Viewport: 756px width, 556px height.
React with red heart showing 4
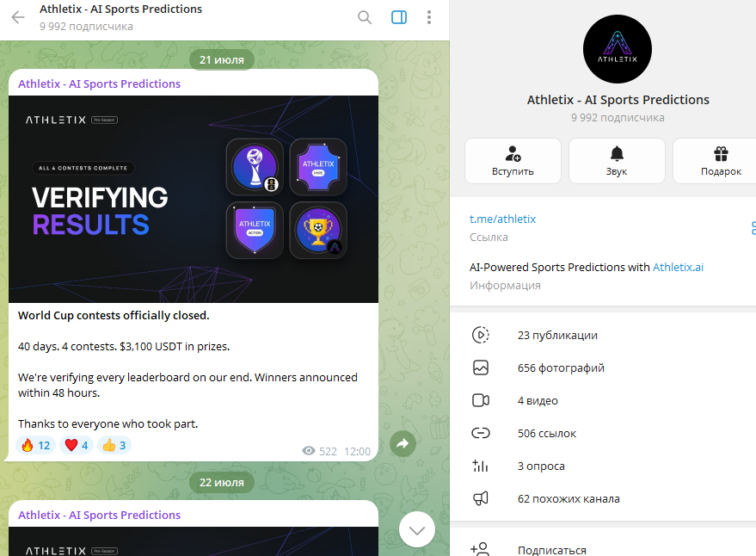(77, 445)
